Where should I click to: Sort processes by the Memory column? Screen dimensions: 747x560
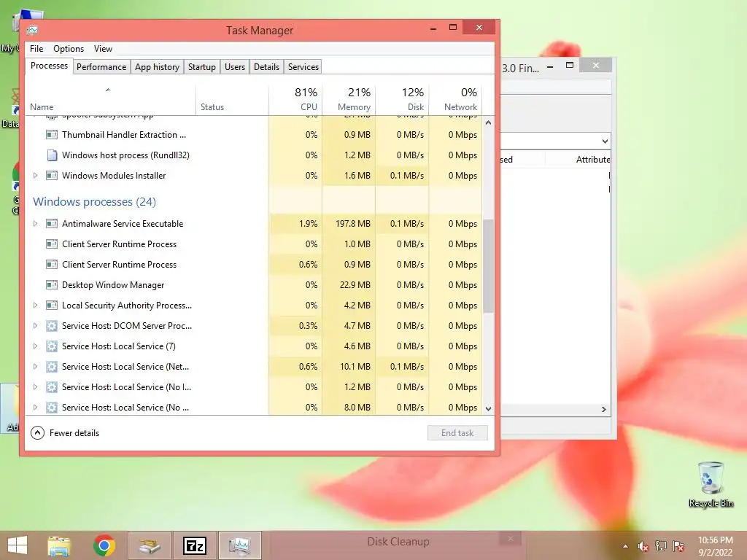coord(349,99)
